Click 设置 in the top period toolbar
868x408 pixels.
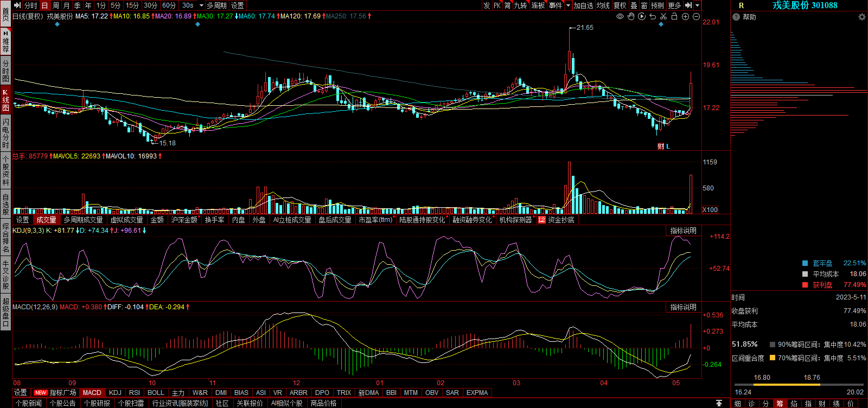[238, 5]
